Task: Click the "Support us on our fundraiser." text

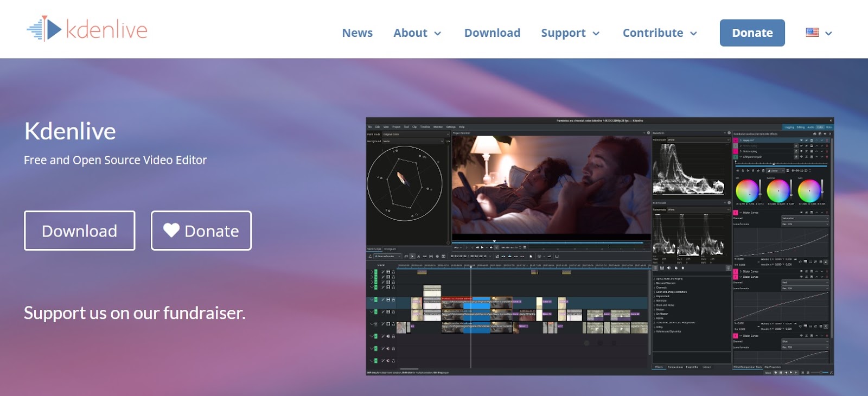Action: point(135,313)
